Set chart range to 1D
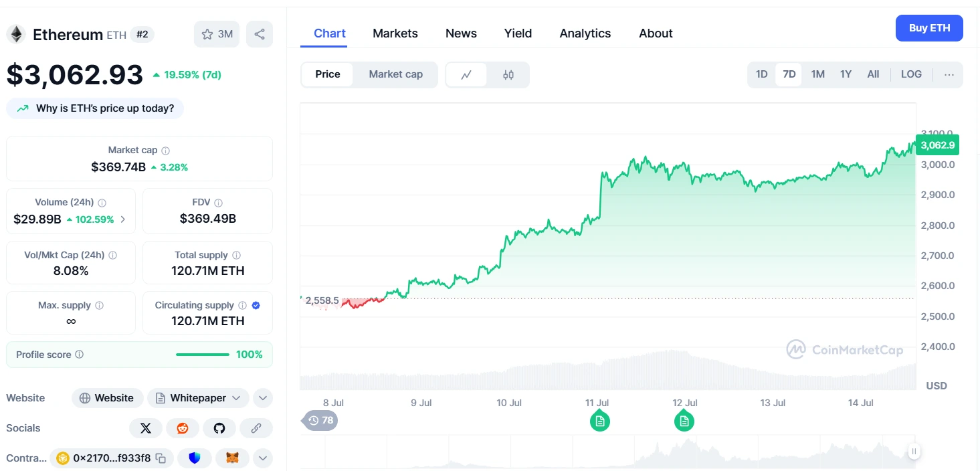 click(761, 74)
